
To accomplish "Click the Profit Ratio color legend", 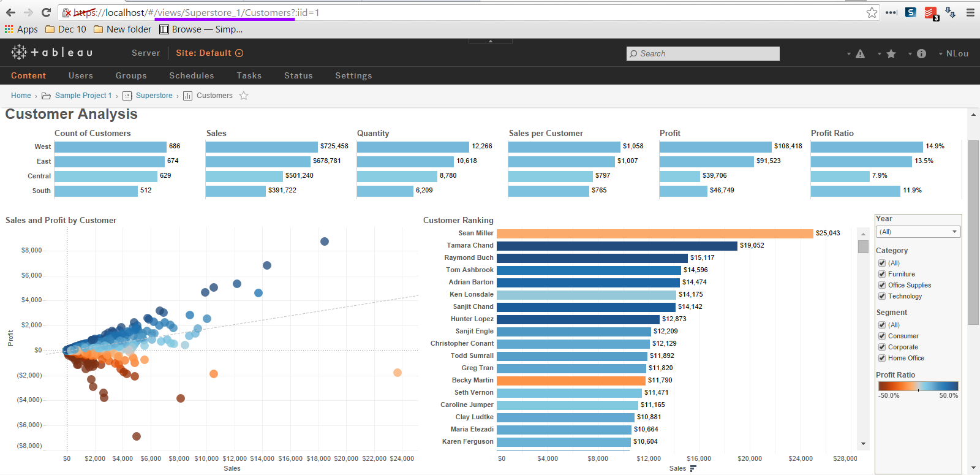I will (918, 386).
